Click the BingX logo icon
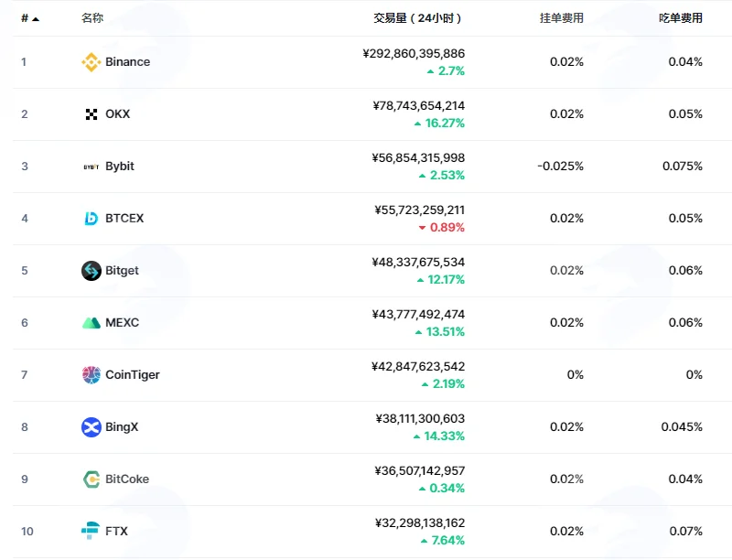The width and height of the screenshot is (732, 560). pos(91,427)
